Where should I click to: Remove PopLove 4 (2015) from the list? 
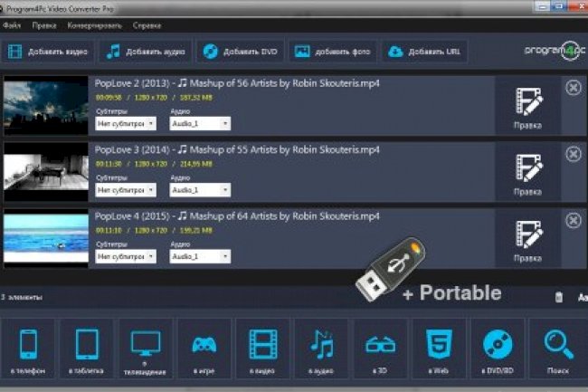574,220
